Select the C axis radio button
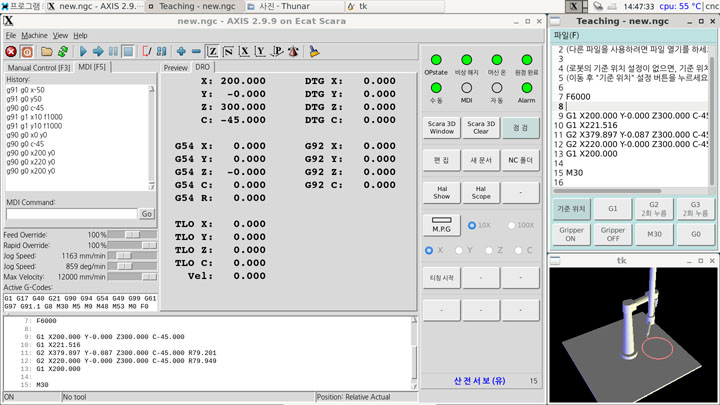This screenshot has height=405, width=720. [x=518, y=250]
